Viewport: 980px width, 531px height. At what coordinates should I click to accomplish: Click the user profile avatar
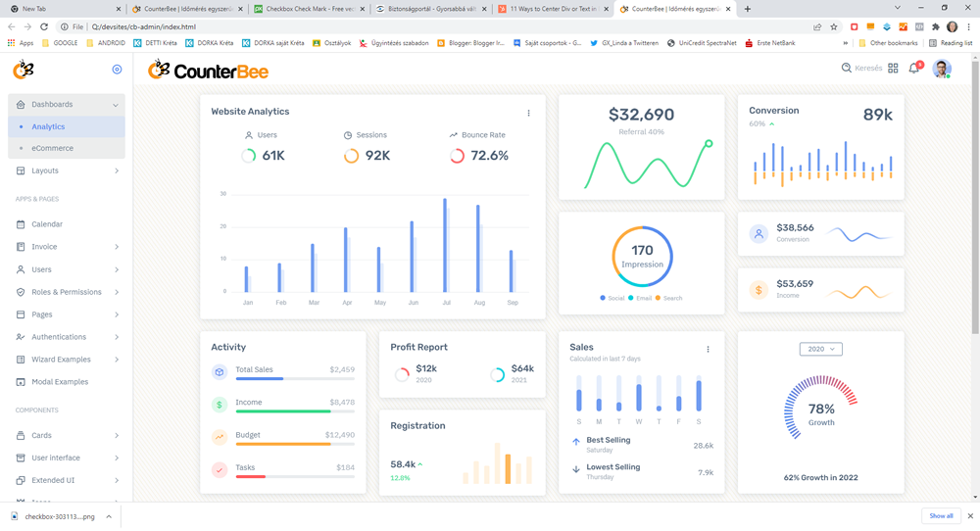tap(941, 69)
